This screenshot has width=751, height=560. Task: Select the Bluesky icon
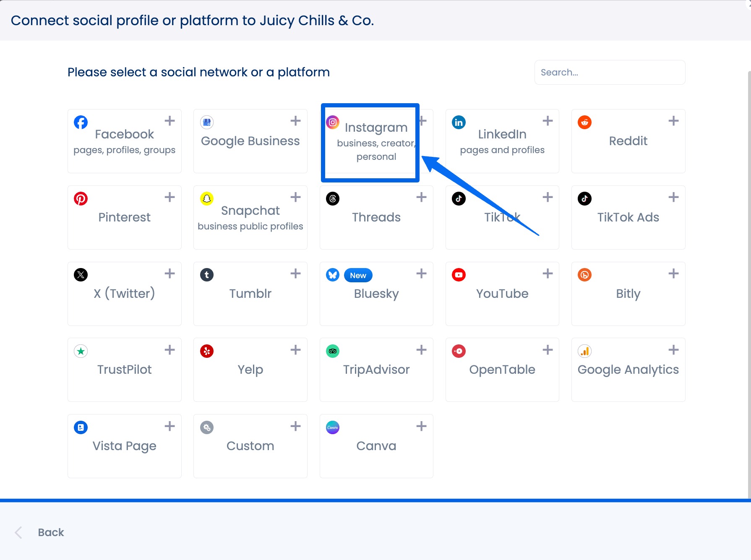pos(332,275)
